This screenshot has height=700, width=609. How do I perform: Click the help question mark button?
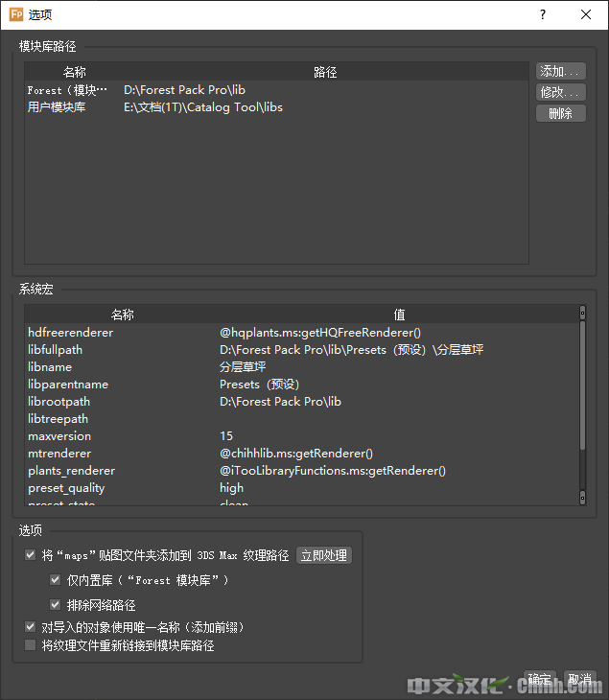pyautogui.click(x=543, y=14)
